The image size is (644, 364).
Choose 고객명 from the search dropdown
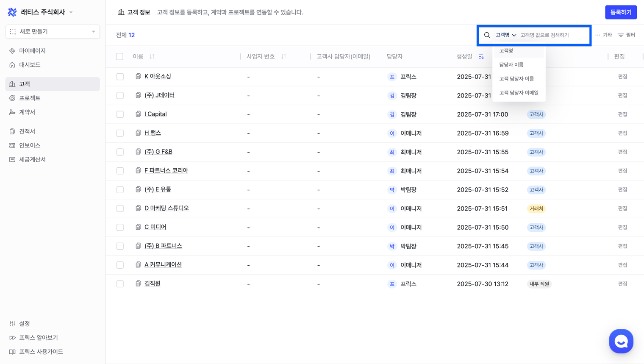pos(519,51)
